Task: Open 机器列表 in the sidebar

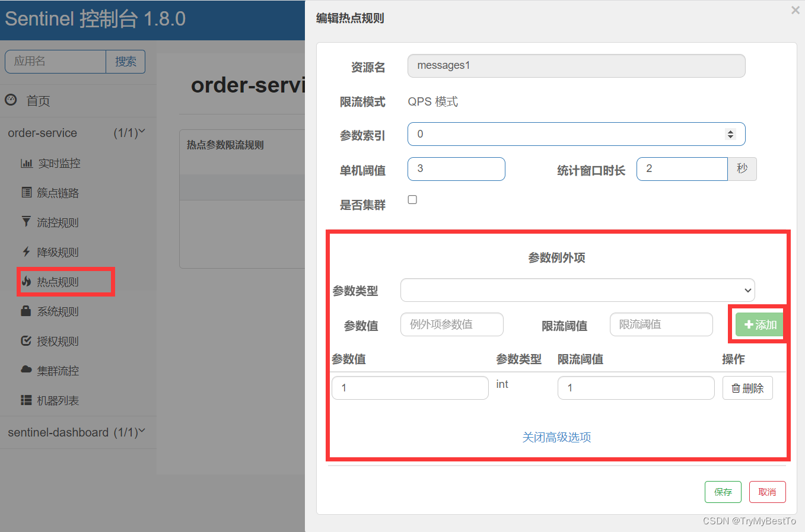Action: [58, 400]
